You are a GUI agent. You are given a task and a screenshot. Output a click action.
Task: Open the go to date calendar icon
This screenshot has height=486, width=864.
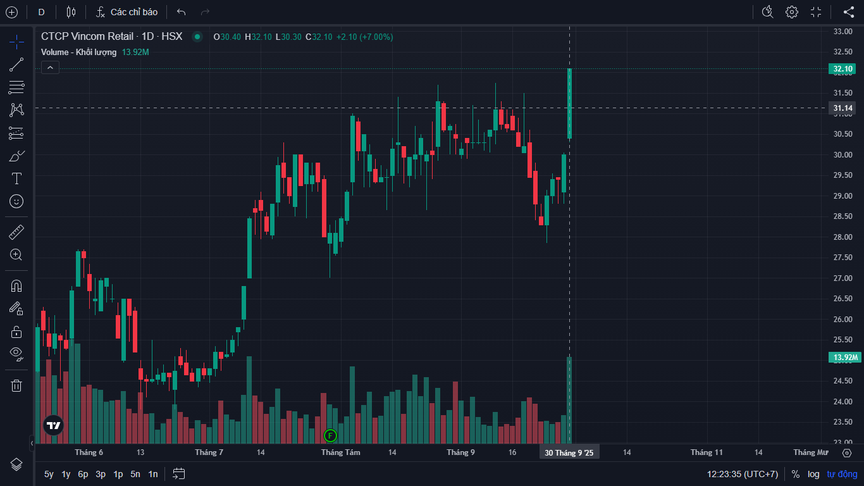point(179,474)
